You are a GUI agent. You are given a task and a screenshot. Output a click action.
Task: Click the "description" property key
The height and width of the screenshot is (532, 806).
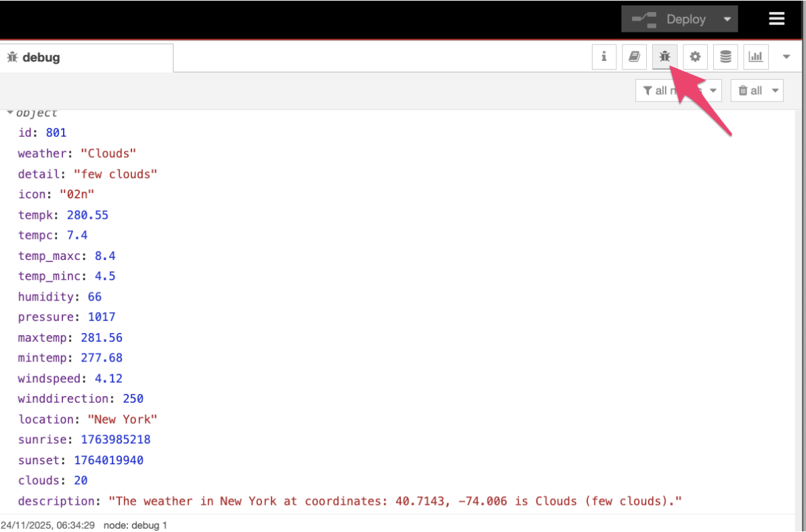tap(56, 501)
